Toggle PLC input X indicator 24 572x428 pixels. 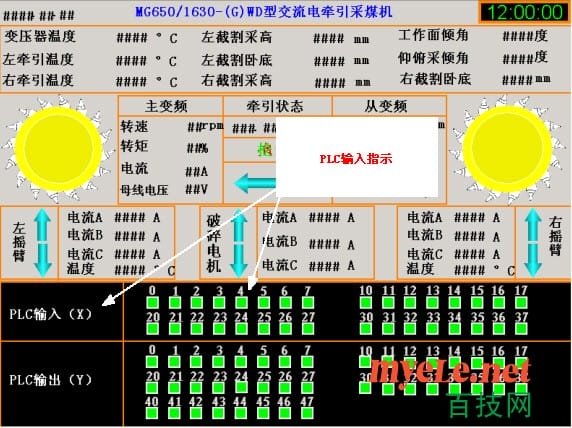241,328
